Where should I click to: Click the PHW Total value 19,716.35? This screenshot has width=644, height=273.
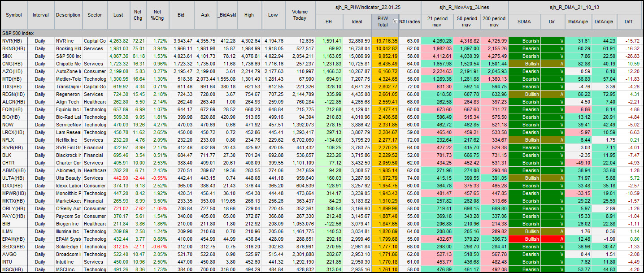pyautogui.click(x=386, y=41)
